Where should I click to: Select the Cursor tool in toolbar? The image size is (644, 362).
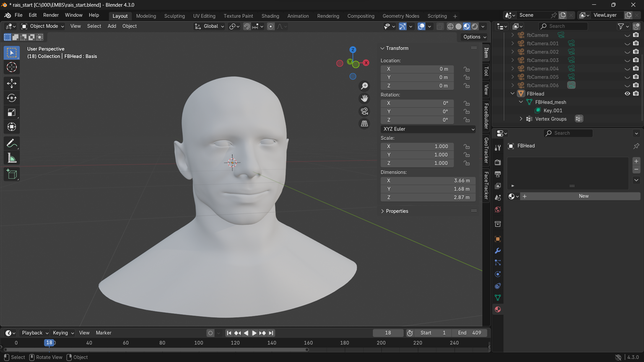click(x=12, y=67)
